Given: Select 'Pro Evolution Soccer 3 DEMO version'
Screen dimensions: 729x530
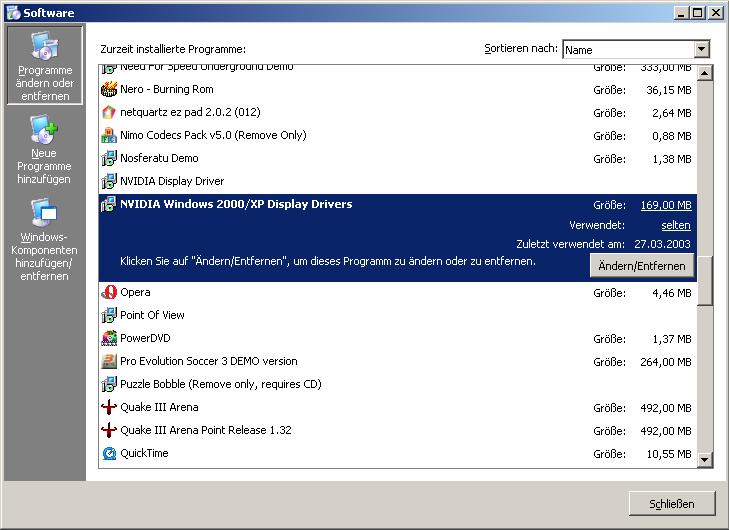Looking at the screenshot, I should [398, 361].
